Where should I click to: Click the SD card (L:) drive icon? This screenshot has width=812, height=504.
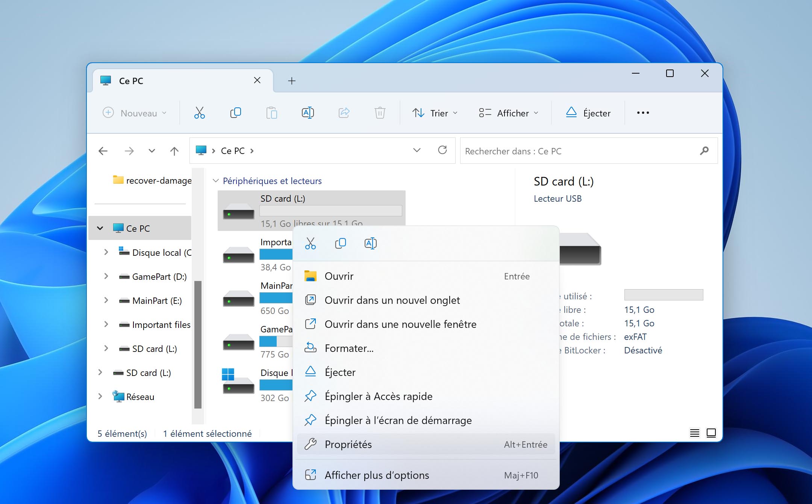click(239, 212)
